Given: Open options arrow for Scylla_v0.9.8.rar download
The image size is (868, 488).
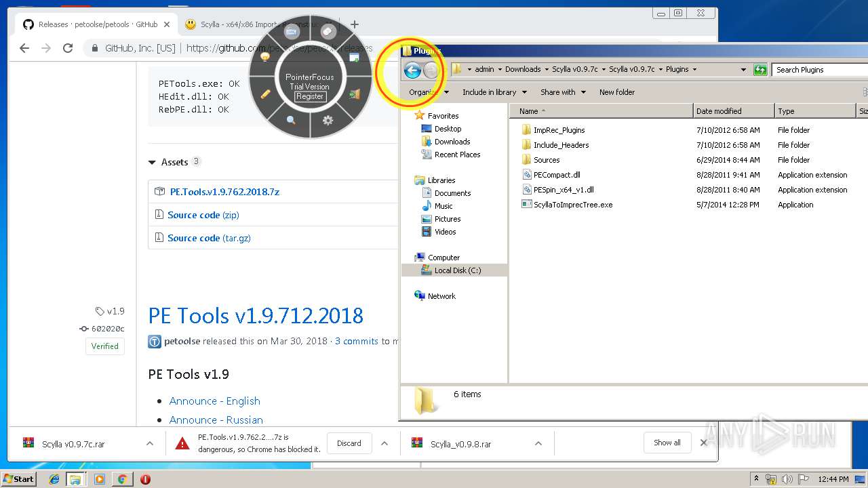Looking at the screenshot, I should (x=538, y=443).
